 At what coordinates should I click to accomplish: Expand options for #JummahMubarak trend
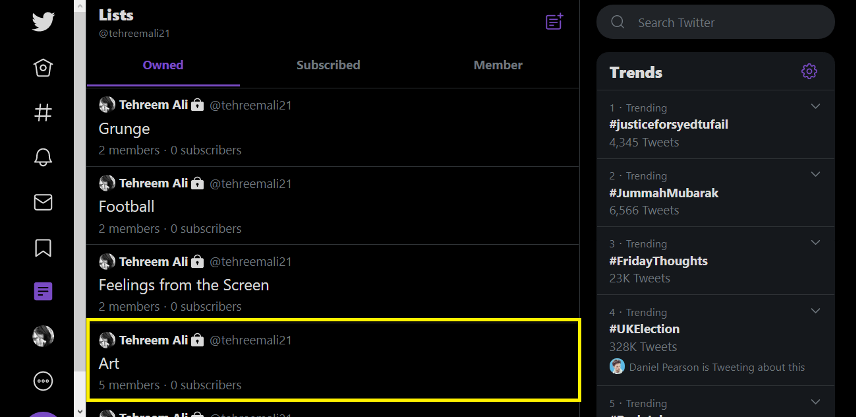(815, 174)
